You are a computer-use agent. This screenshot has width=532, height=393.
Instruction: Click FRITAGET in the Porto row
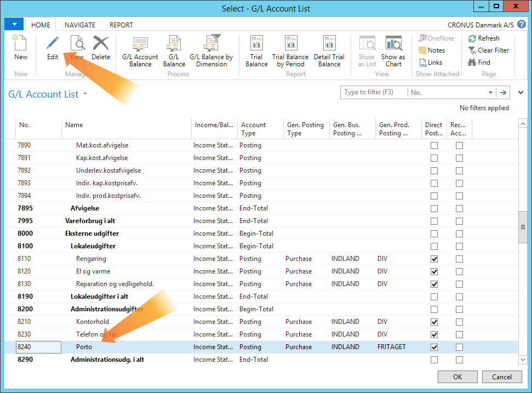click(392, 347)
